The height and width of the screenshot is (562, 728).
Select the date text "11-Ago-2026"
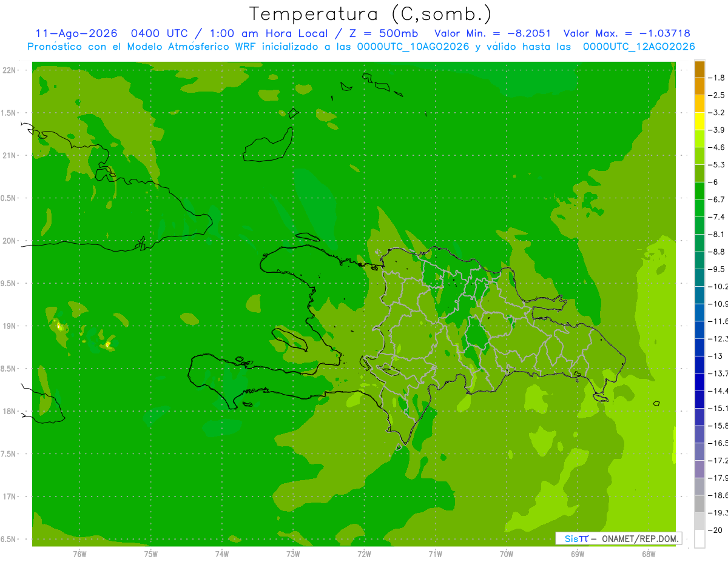76,33
